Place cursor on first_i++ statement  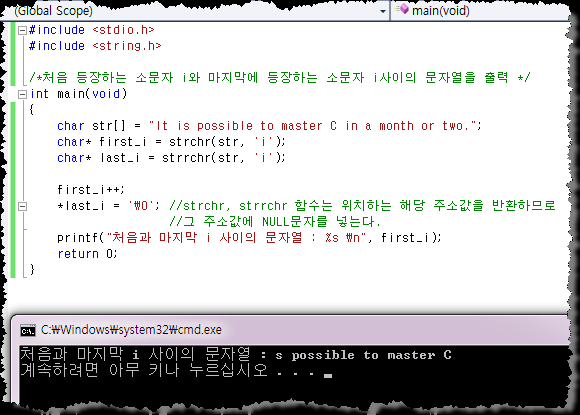pos(91,190)
